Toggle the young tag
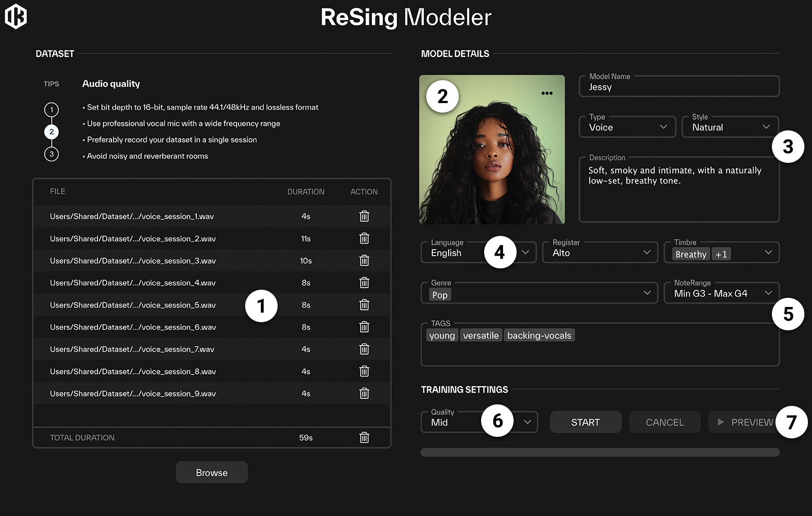This screenshot has width=812, height=516. (442, 335)
